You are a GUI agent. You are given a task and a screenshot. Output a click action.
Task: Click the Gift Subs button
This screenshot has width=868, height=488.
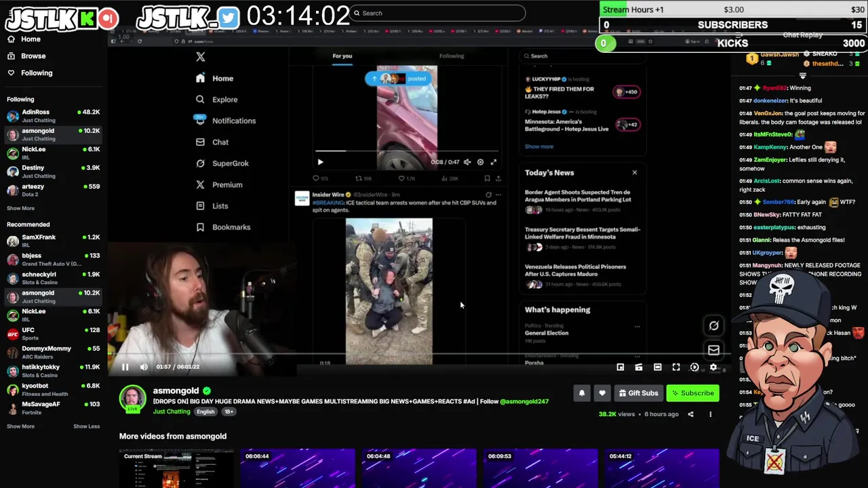coord(637,393)
